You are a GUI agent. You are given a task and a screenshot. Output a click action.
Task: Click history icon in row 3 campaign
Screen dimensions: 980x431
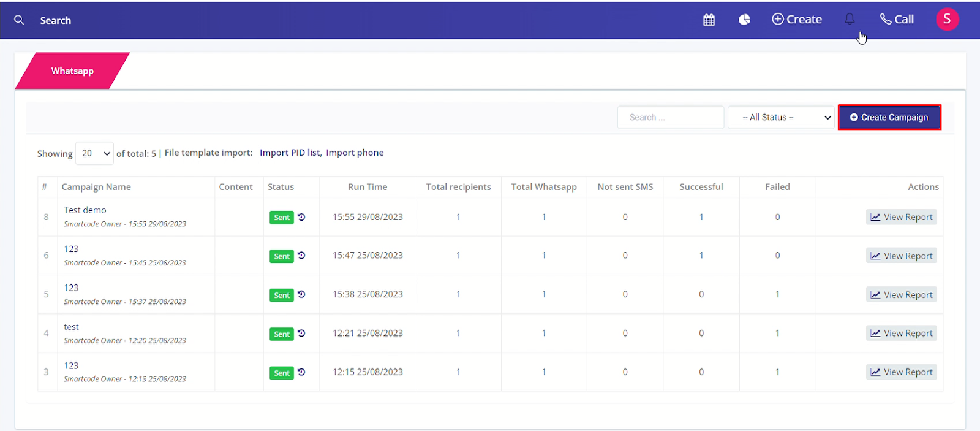[301, 372]
